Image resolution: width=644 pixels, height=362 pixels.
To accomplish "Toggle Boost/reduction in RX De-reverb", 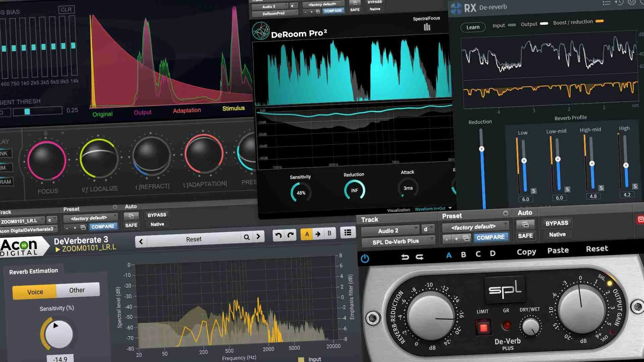I will tap(600, 21).
